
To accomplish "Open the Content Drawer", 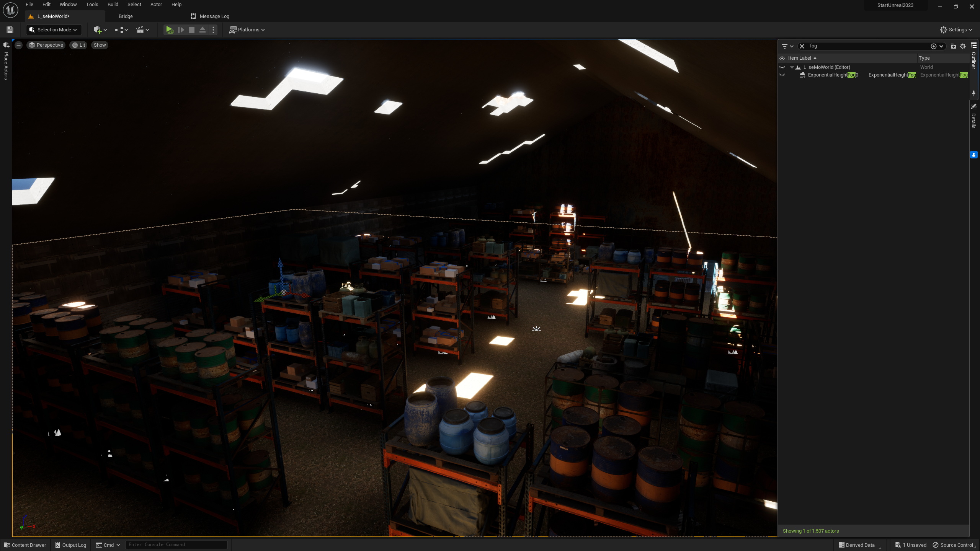I will point(25,545).
